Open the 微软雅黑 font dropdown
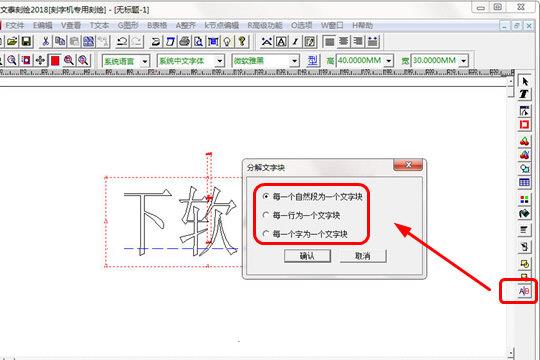The width and height of the screenshot is (540, 360). (294, 61)
